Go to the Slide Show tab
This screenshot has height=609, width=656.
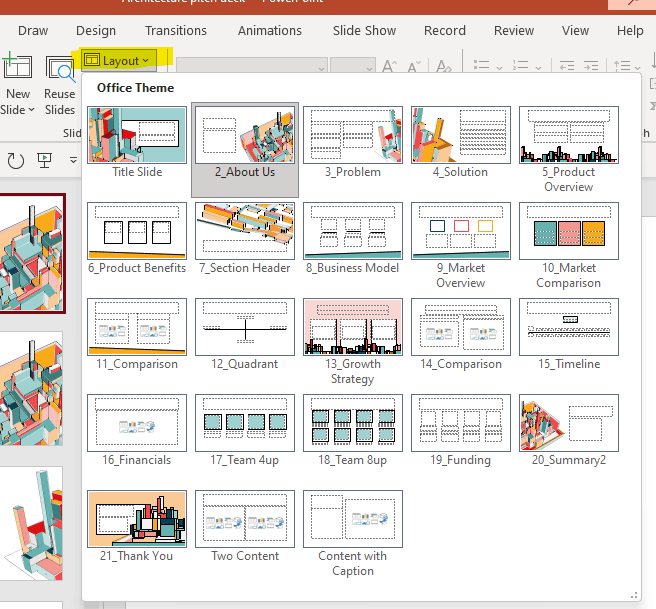coord(364,31)
